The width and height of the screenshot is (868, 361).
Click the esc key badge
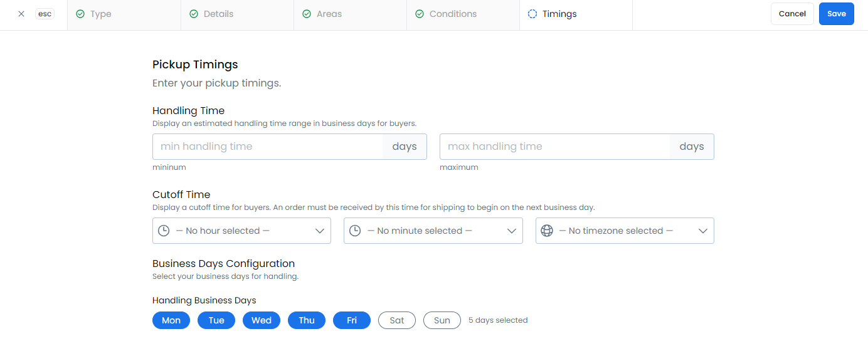[45, 14]
